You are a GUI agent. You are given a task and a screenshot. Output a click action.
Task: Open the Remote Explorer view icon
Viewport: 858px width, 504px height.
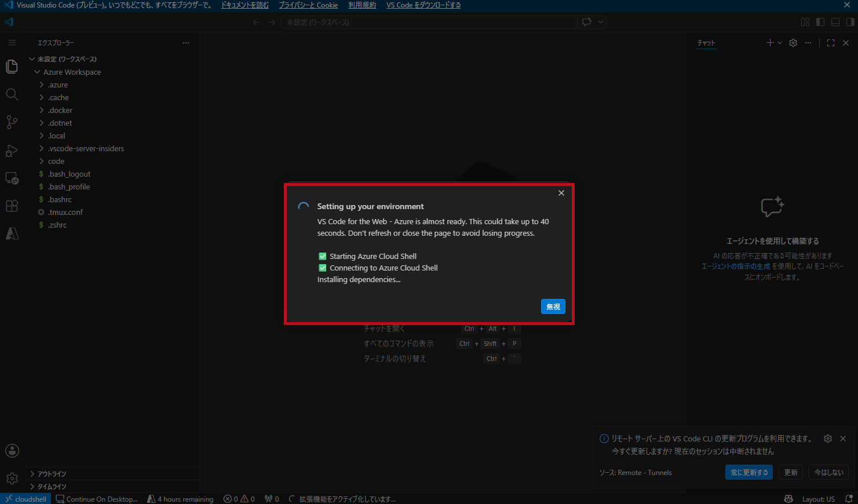point(12,178)
